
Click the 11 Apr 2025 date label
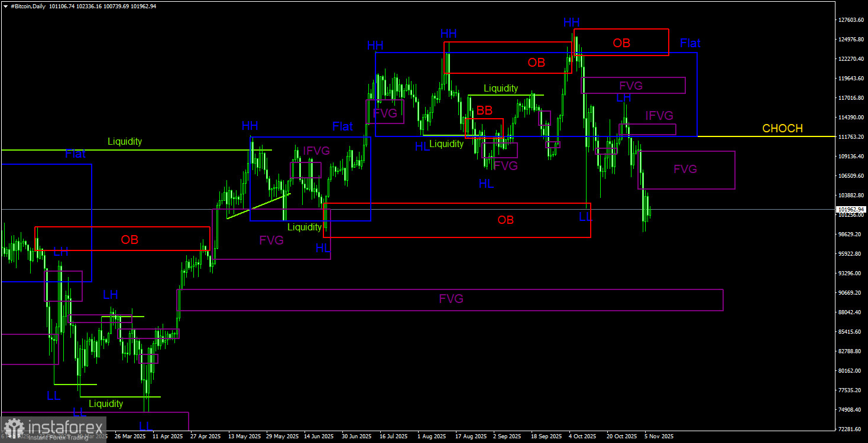click(x=168, y=437)
